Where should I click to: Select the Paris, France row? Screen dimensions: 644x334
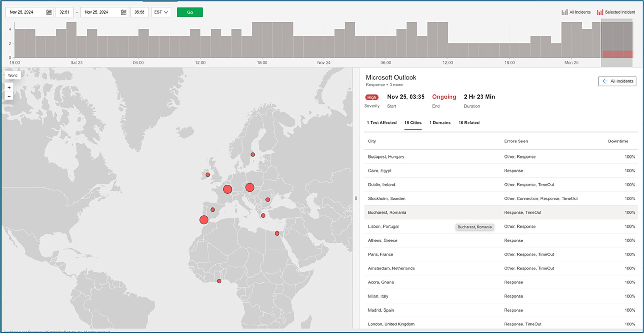coord(501,254)
